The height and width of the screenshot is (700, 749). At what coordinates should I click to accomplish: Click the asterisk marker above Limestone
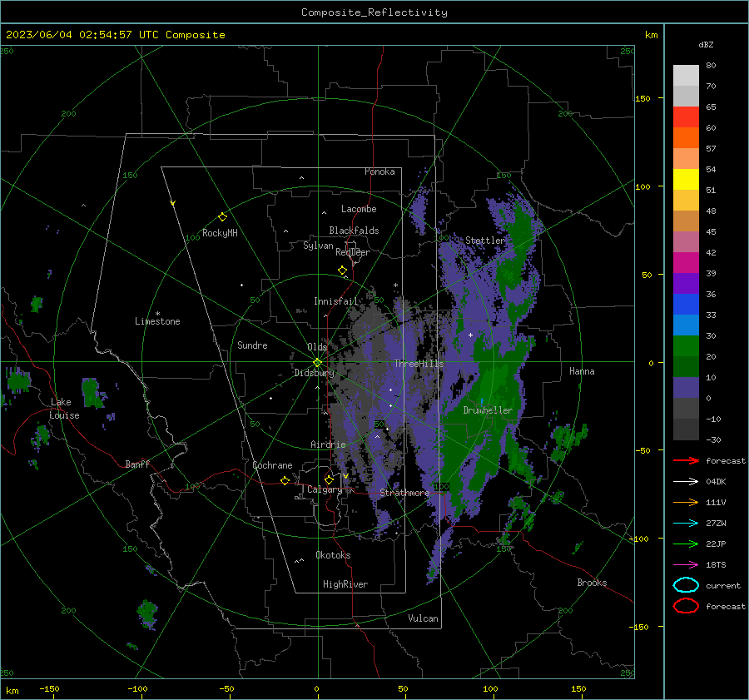(x=157, y=314)
